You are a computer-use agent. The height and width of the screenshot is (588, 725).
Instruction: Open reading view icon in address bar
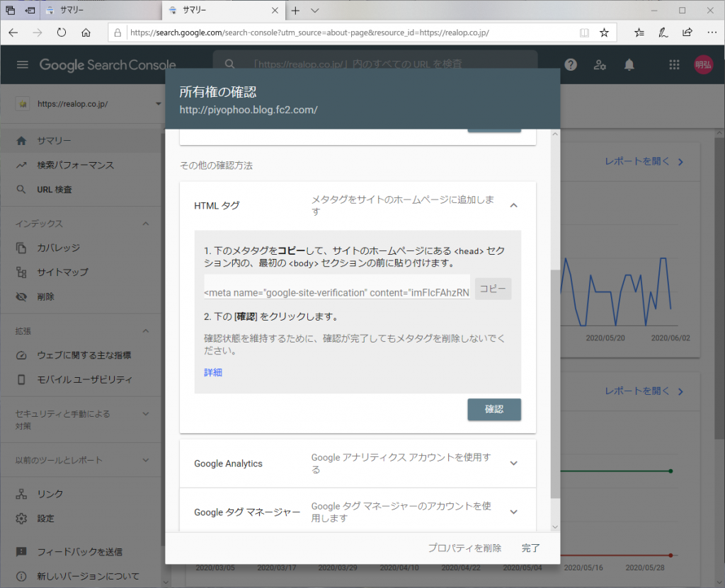(x=584, y=33)
